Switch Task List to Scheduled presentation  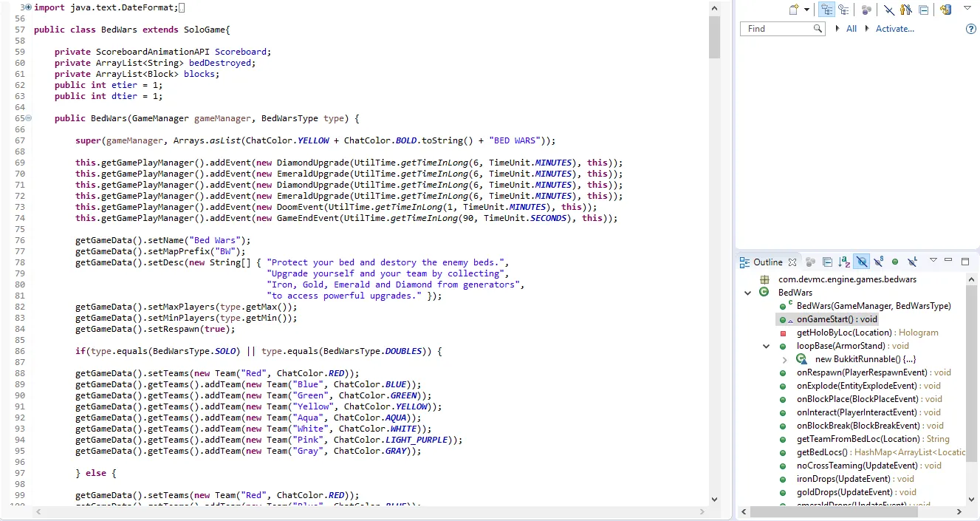[843, 10]
